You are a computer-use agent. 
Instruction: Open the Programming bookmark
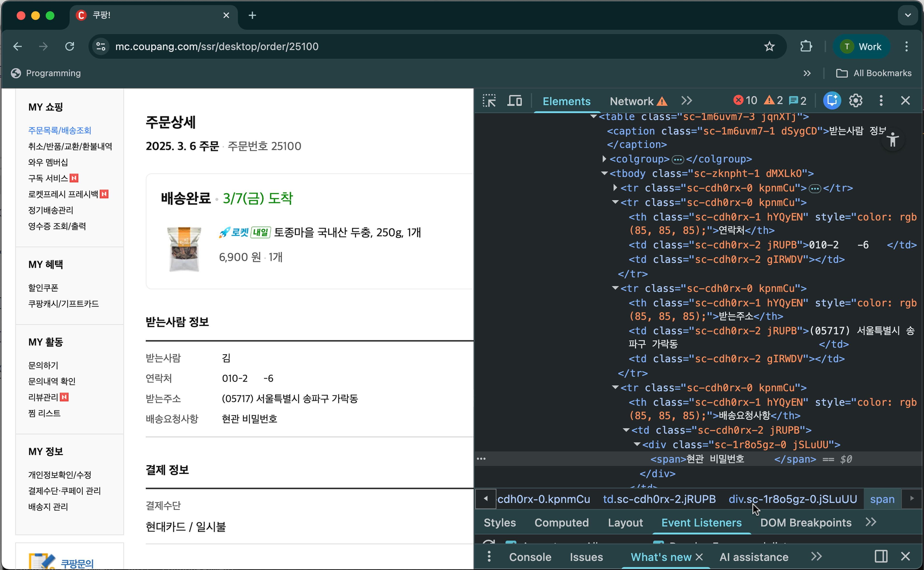[x=46, y=73]
